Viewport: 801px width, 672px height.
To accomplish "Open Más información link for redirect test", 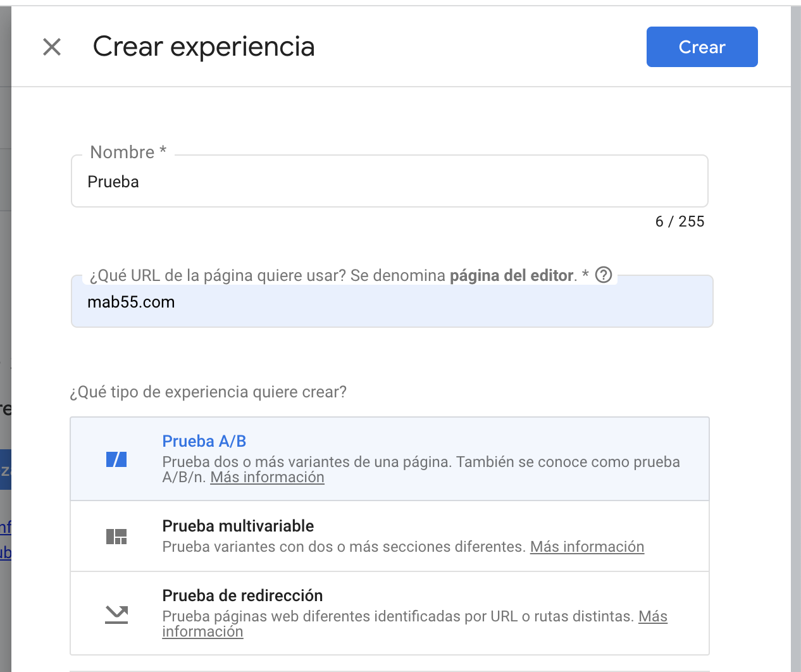I will pos(652,616).
